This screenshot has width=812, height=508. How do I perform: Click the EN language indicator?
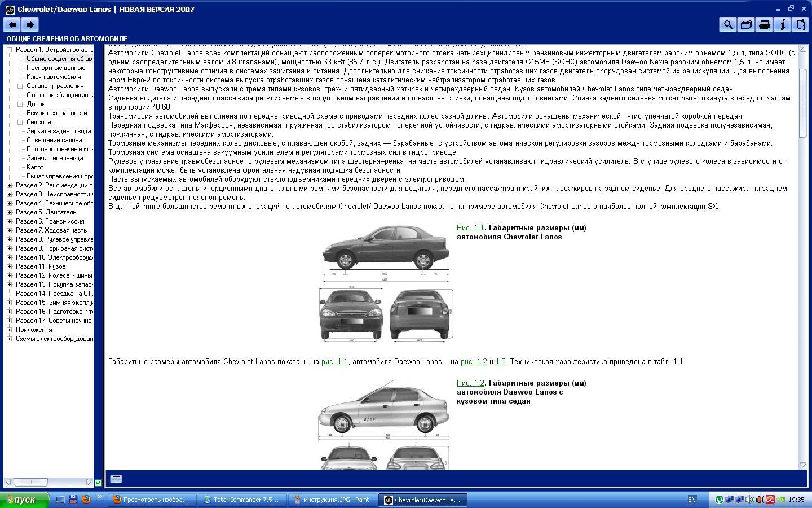[x=692, y=500]
